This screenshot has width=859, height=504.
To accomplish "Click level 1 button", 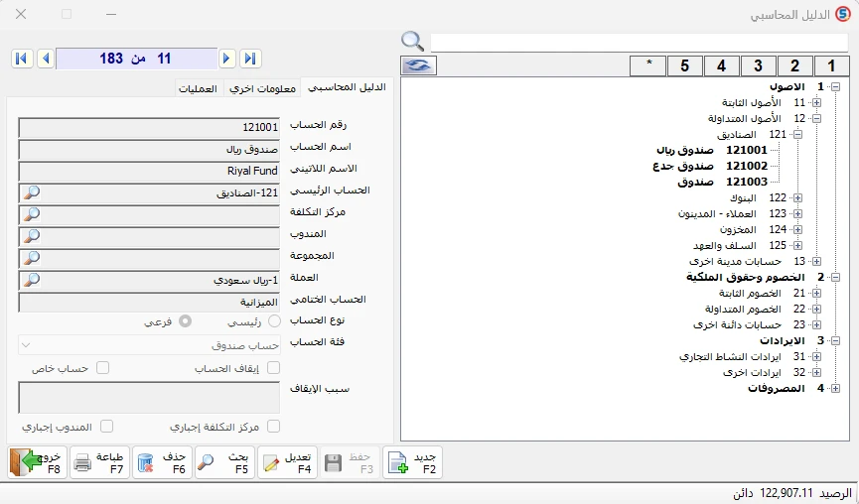I will [x=831, y=65].
